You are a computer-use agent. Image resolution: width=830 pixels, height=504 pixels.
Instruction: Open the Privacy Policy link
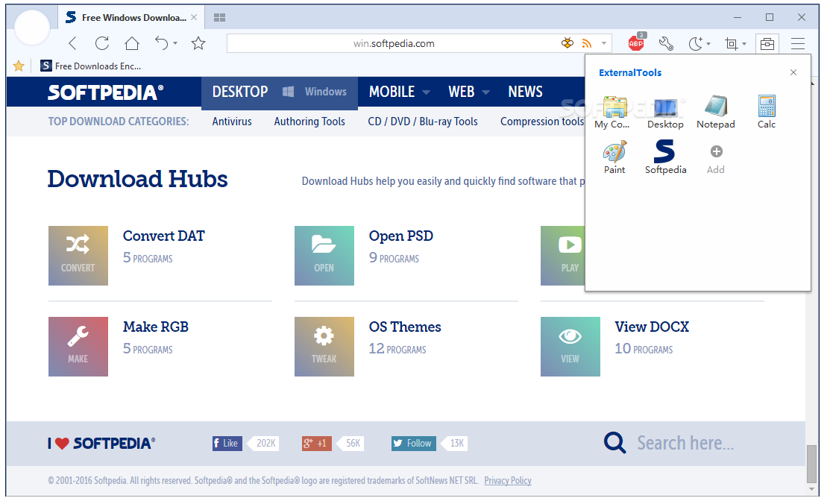(508, 481)
